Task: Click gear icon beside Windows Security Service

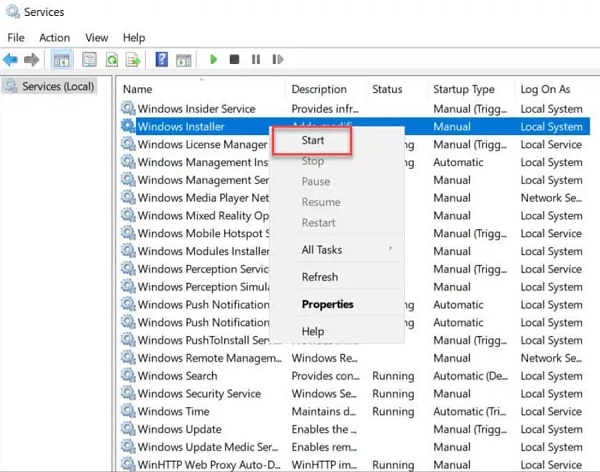Action: 128,393
